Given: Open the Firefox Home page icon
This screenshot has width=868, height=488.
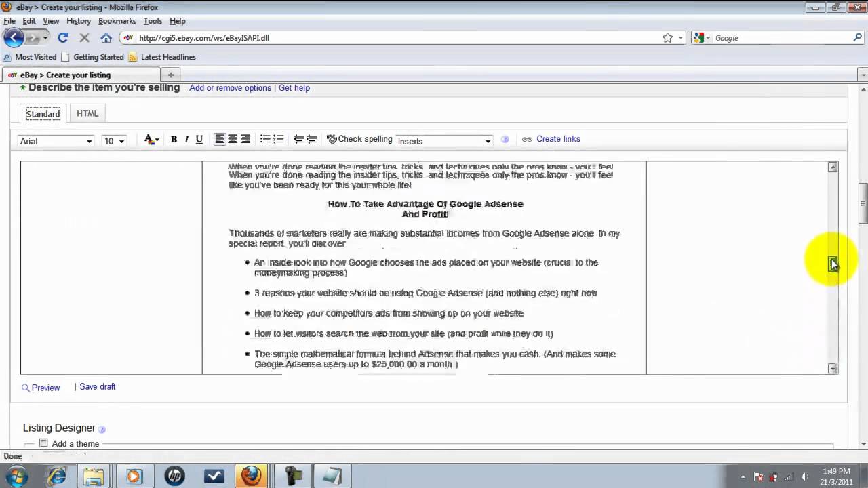Looking at the screenshot, I should [106, 38].
